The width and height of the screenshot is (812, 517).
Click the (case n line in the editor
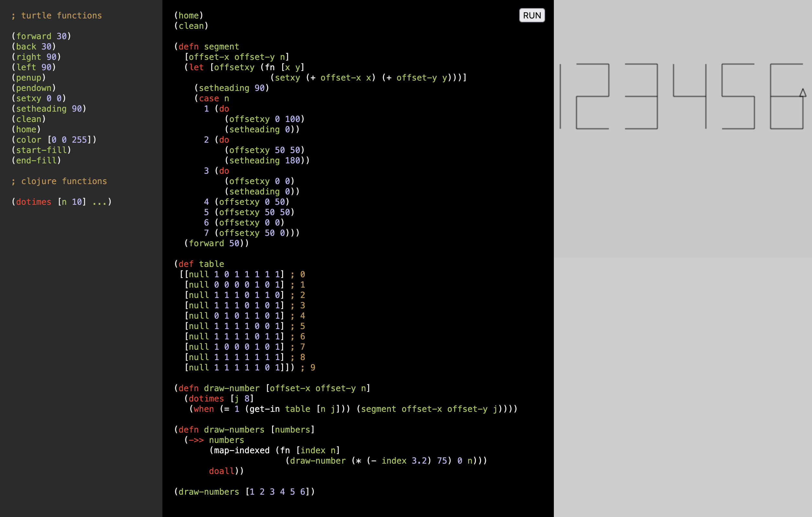coord(212,98)
